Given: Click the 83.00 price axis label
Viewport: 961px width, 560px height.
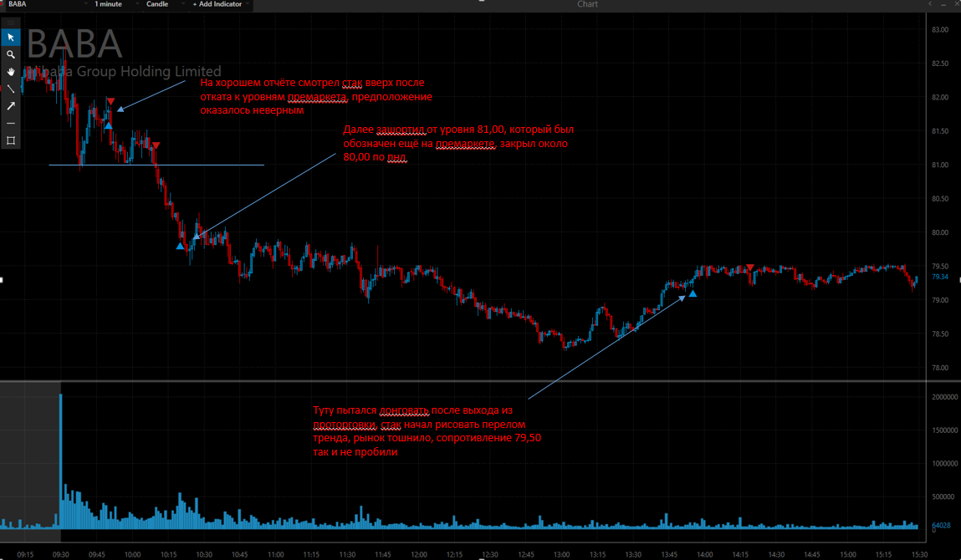Looking at the screenshot, I should tap(940, 30).
